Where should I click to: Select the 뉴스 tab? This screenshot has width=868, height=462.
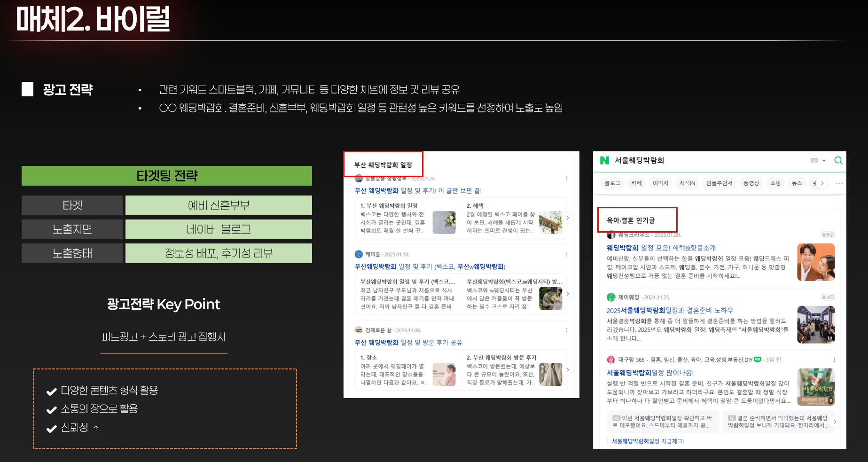(x=797, y=183)
